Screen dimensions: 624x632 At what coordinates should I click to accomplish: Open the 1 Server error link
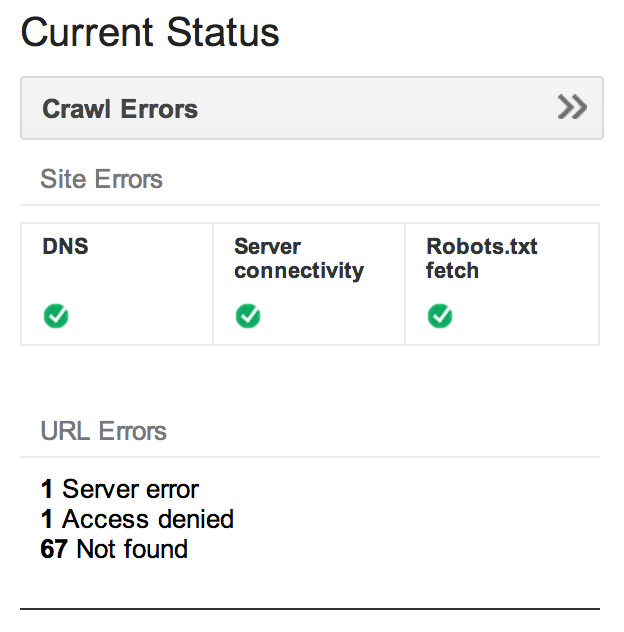click(120, 489)
